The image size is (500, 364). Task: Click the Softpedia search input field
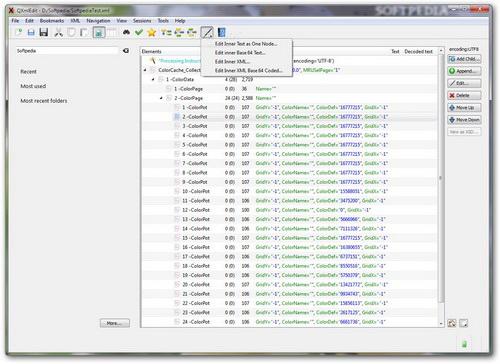[x=67, y=51]
